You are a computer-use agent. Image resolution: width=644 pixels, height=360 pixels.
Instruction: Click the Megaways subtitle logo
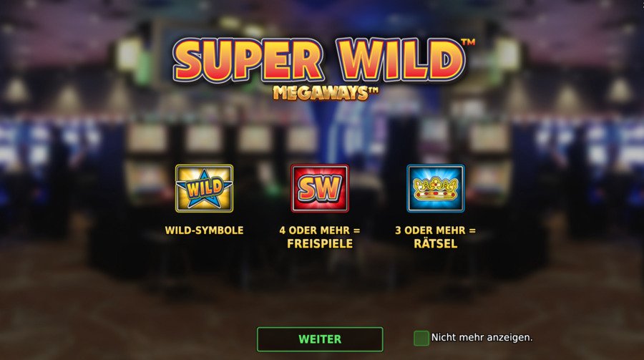pyautogui.click(x=326, y=93)
